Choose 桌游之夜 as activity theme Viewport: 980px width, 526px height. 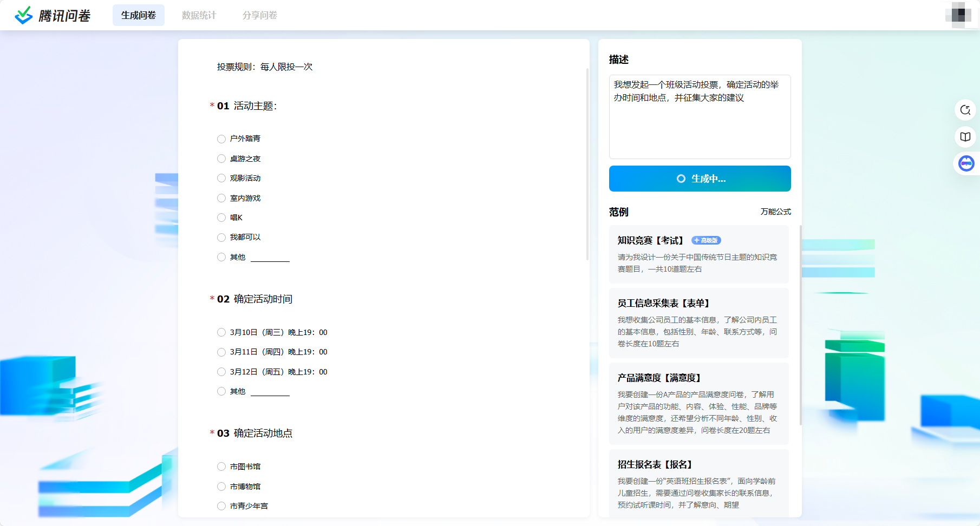[221, 159]
